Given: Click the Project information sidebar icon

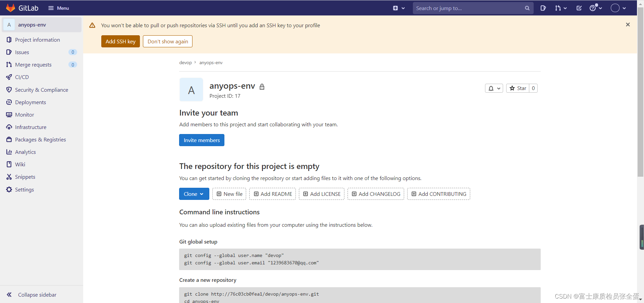Looking at the screenshot, I should (x=9, y=40).
